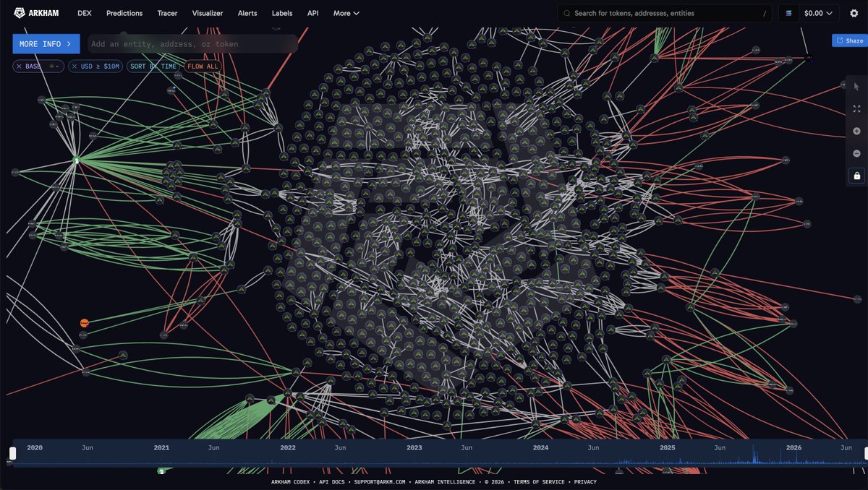The image size is (868, 490).
Task: Go to the Tracer tab
Action: point(167,13)
